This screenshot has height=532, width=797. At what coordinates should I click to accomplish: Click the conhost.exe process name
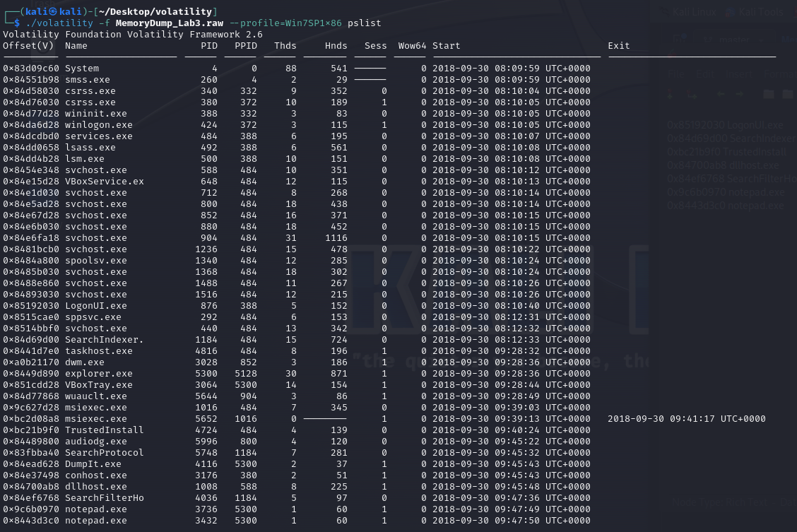96,475
